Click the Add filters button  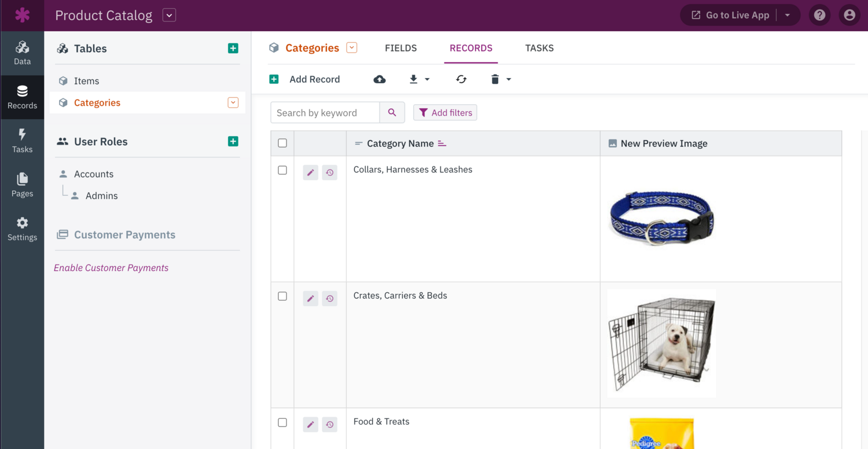click(445, 113)
